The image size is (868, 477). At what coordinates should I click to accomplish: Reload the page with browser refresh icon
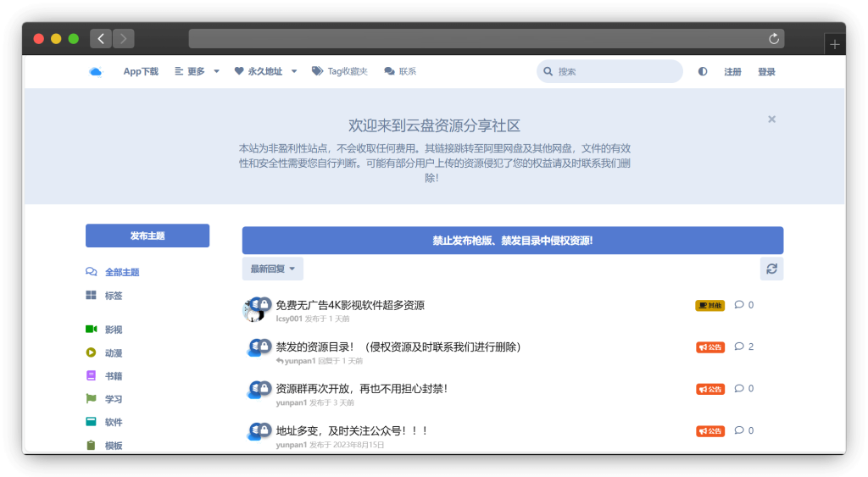tap(774, 39)
